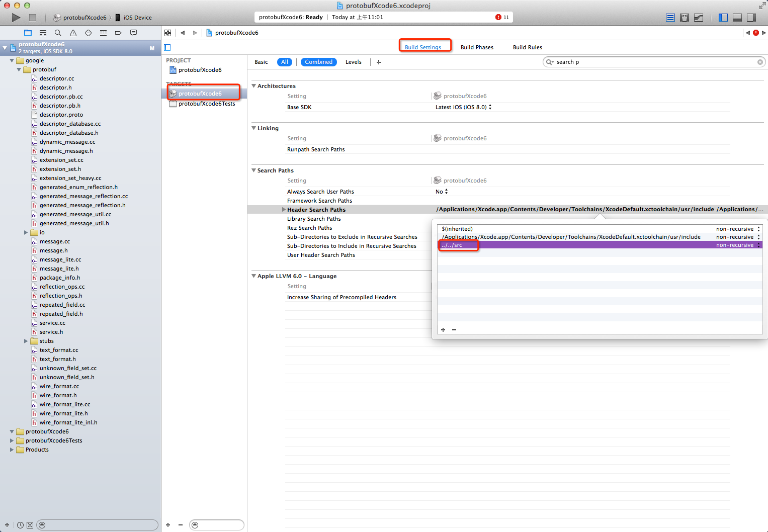Show the Symbol navigator
Viewport: 768px width, 532px height.
pos(43,33)
